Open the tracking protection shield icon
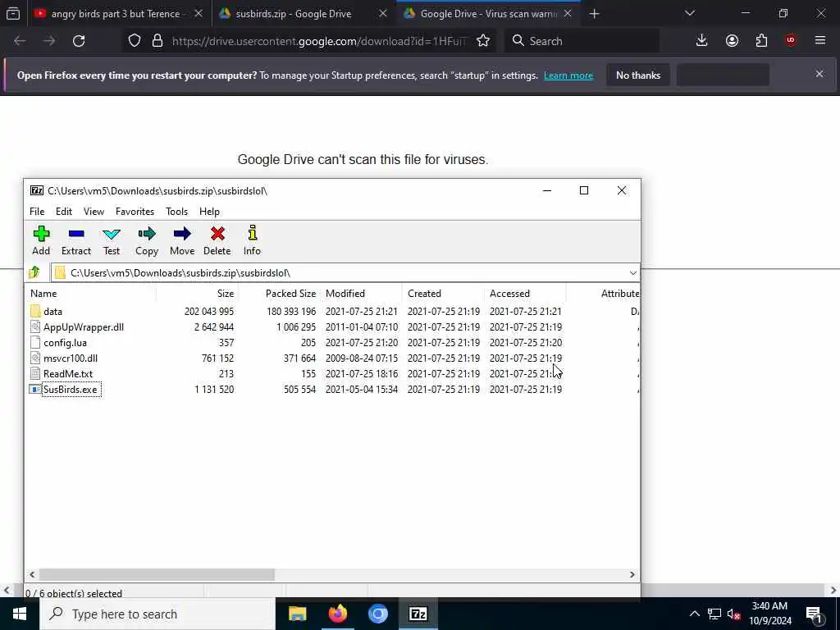 pos(135,41)
